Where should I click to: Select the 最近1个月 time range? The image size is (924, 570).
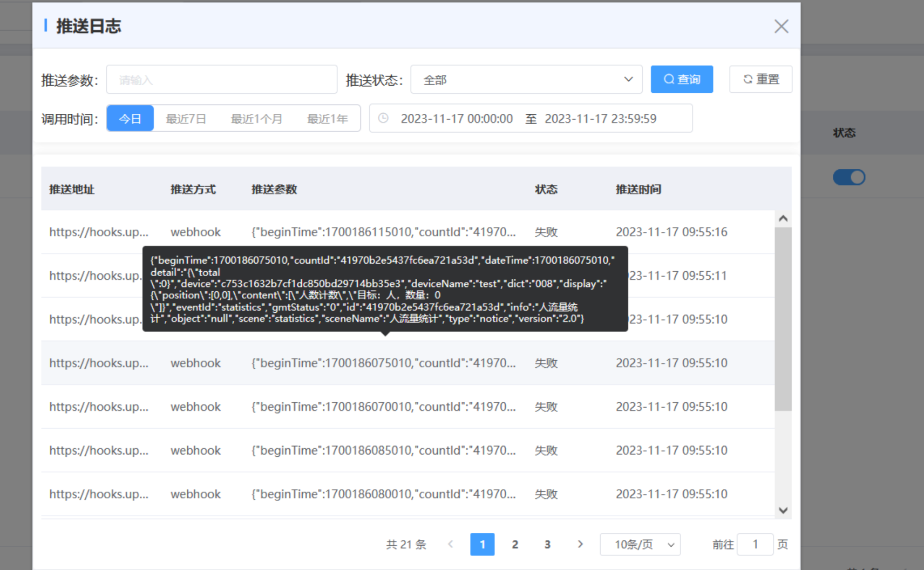click(256, 119)
